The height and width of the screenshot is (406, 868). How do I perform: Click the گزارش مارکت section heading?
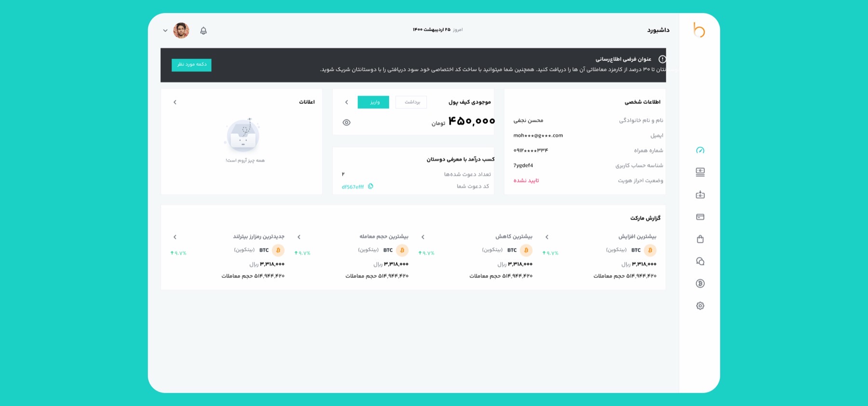click(x=645, y=218)
